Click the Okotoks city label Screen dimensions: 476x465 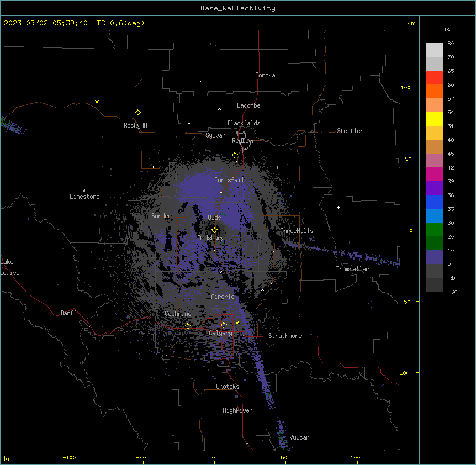228,387
